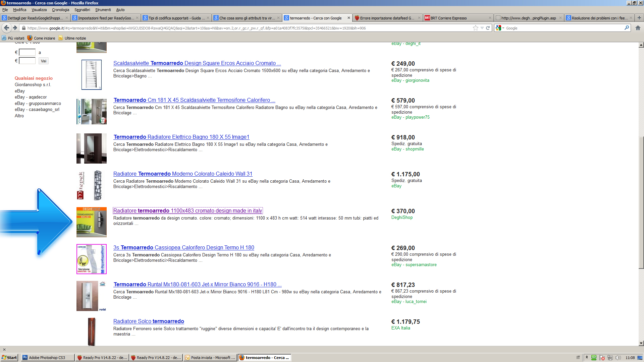Show the URL history dropdown arrow
The width and height of the screenshot is (644, 362).
coord(482,28)
